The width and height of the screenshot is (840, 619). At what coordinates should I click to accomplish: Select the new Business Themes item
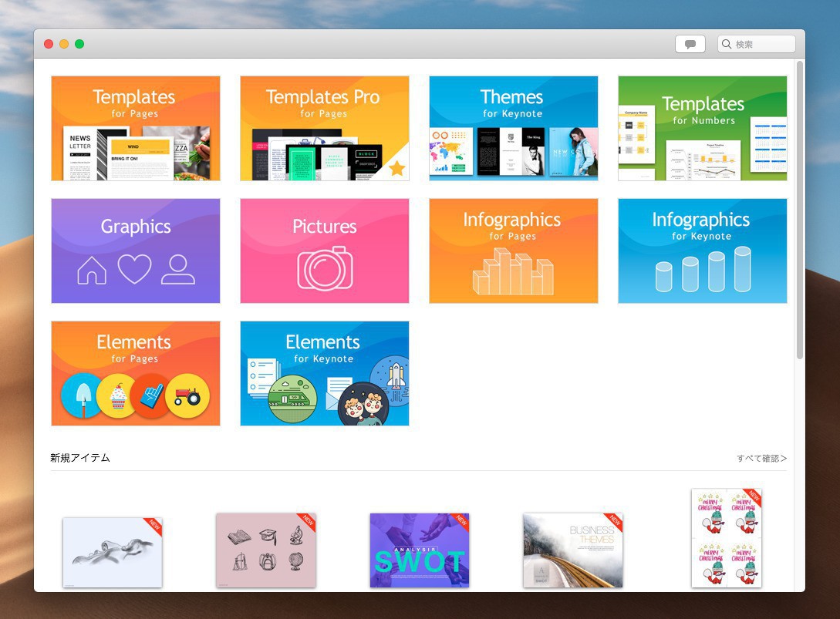[572, 550]
